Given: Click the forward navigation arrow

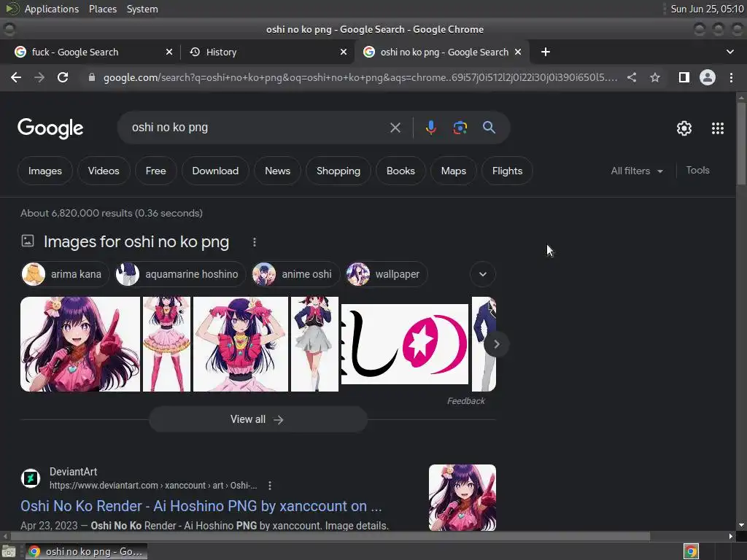Looking at the screenshot, I should coord(39,77).
